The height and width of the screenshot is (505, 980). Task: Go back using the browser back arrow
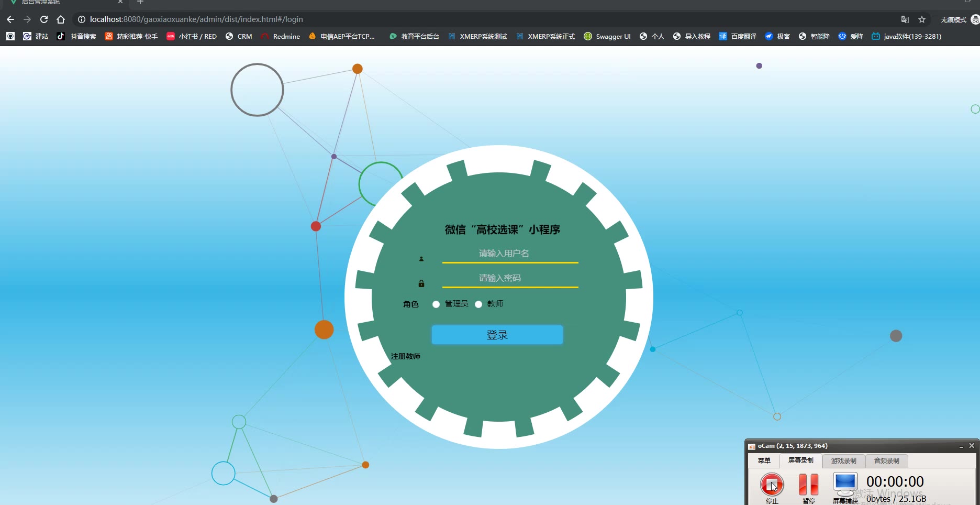pyautogui.click(x=10, y=19)
